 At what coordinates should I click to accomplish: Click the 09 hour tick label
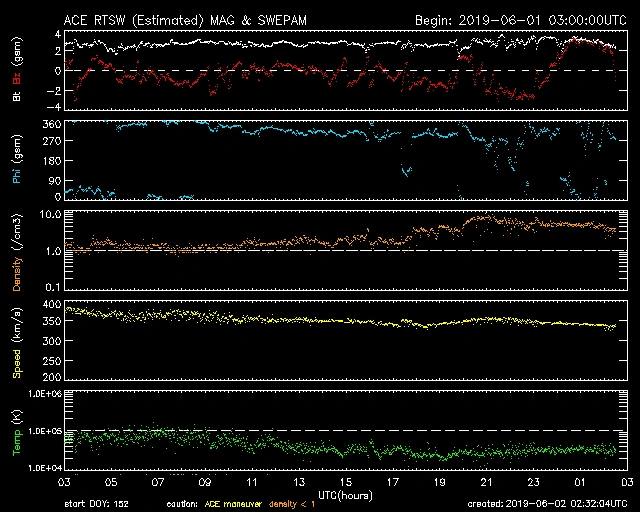(204, 481)
